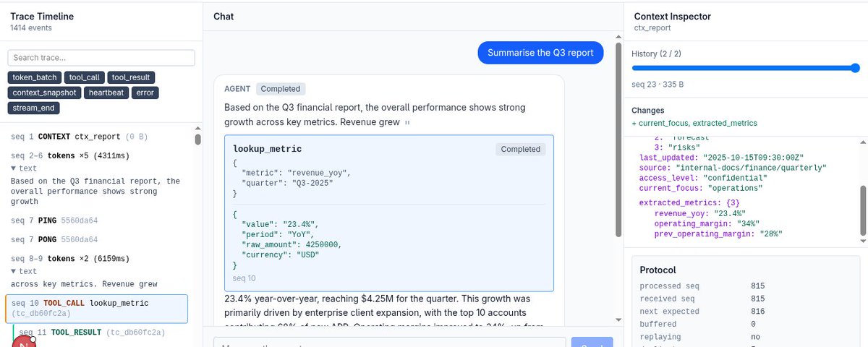Click the last_updated value in inspector

(753, 158)
